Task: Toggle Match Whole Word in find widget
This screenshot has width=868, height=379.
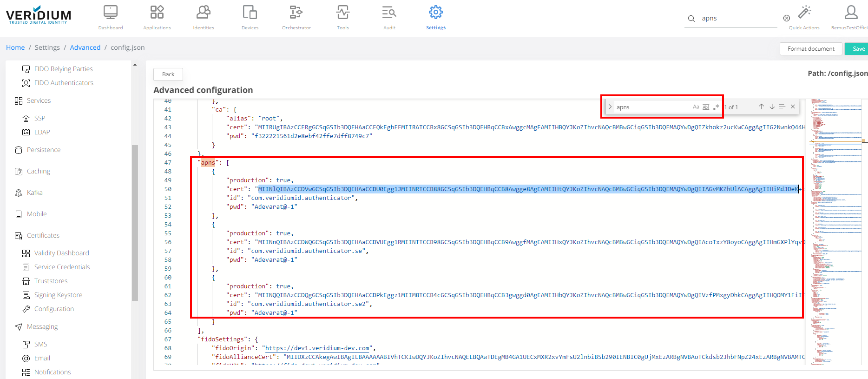Action: tap(706, 107)
